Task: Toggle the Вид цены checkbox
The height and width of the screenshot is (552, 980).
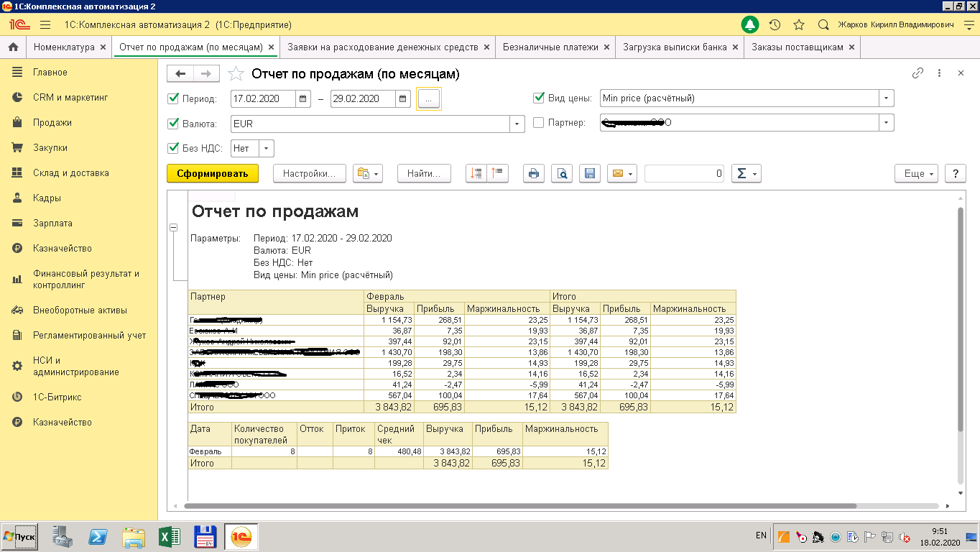Action: tap(539, 98)
